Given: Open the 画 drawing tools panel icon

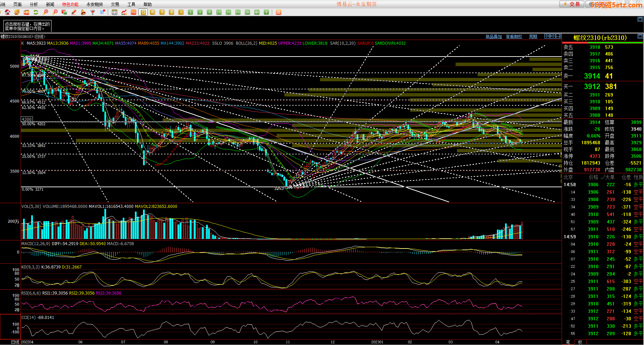Looking at the screenshot, I should [x=279, y=12].
